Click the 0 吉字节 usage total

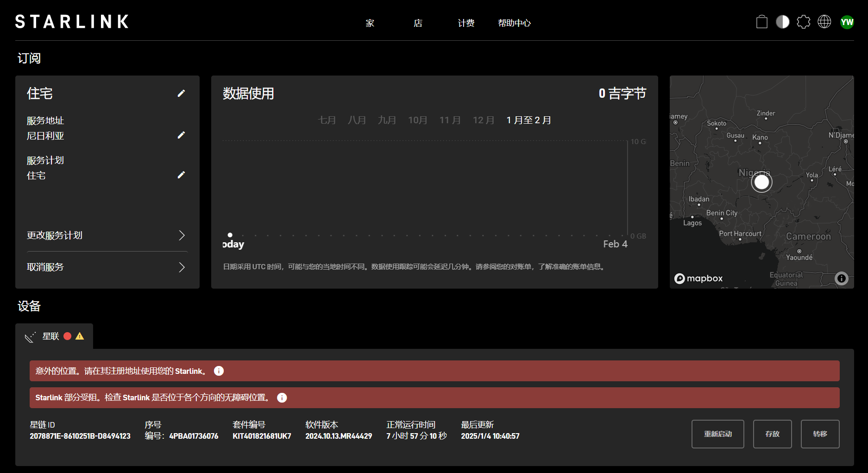point(622,94)
